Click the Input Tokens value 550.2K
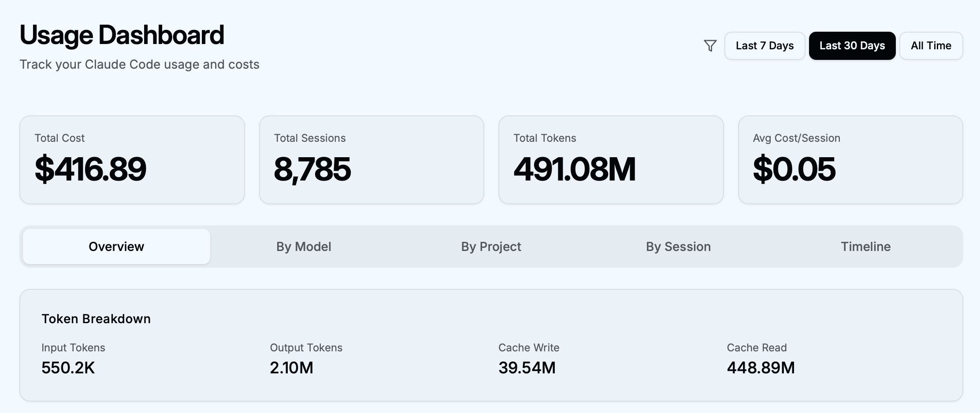The image size is (980, 413). click(x=68, y=368)
